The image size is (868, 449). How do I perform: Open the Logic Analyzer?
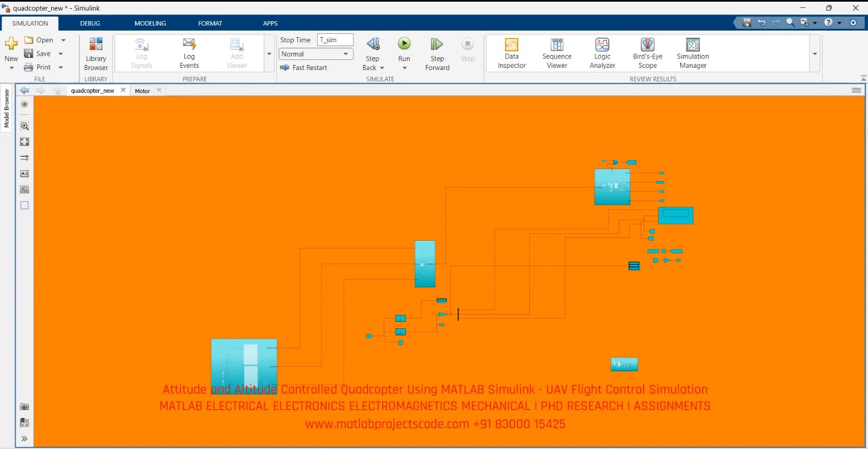tap(603, 53)
